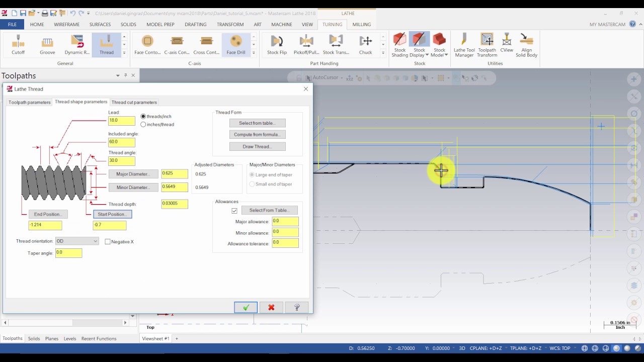Click the Toolpaths panel horizontal scrollbar
The height and width of the screenshot is (362, 644).
65,322
